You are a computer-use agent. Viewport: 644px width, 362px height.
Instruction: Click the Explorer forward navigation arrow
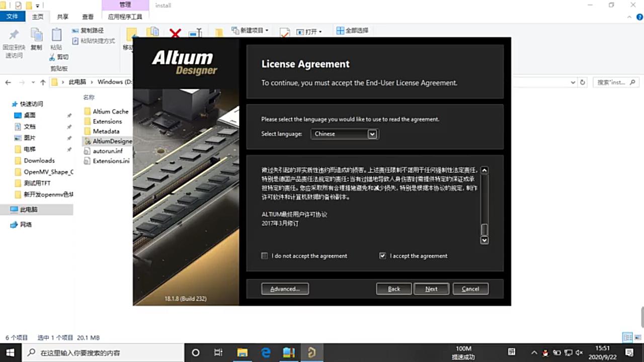[x=22, y=82]
